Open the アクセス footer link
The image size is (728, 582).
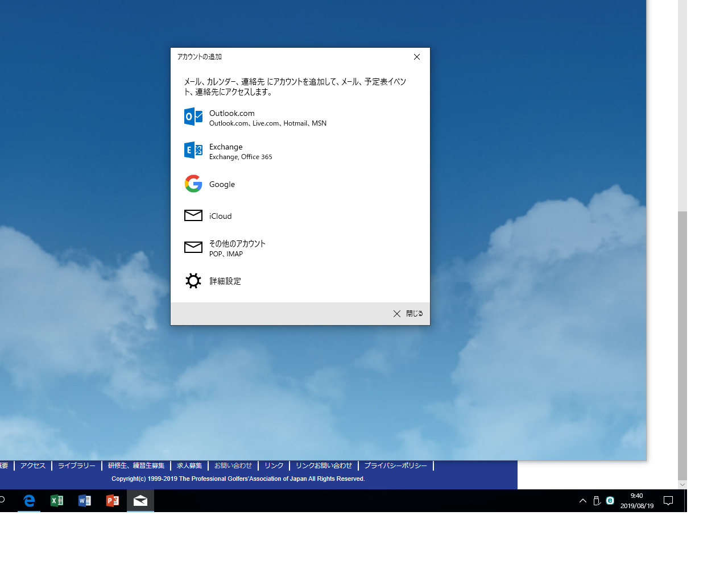point(33,465)
